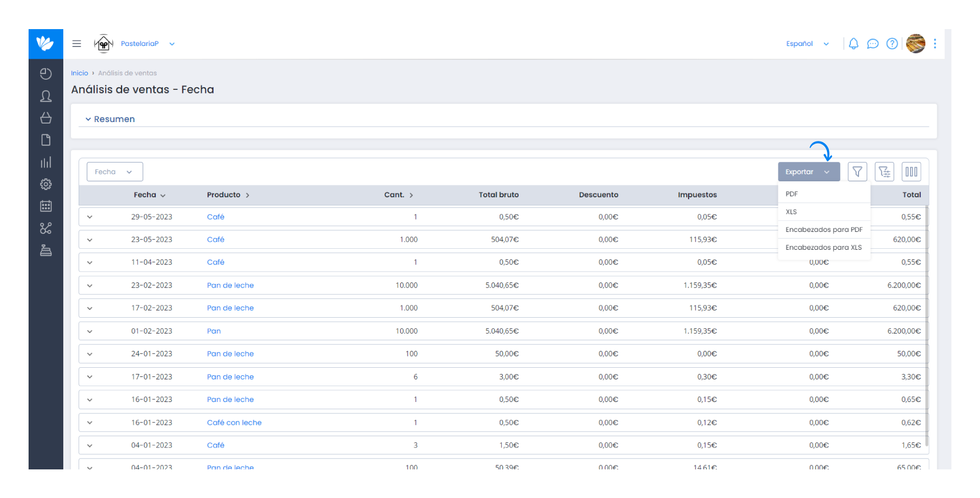Open Pan de leche link dated 24-01-2023
Viewport: 980px width, 498px height.
point(230,354)
